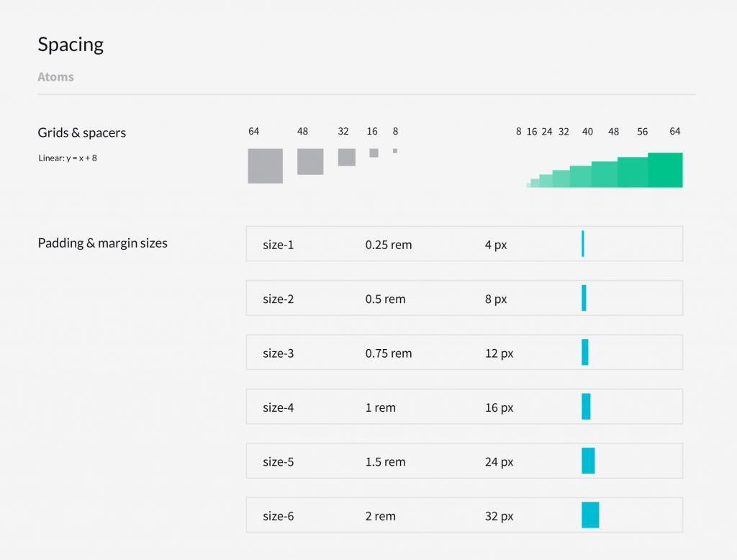Select the gray 16 spacer square
This screenshot has width=737, height=560.
[374, 153]
